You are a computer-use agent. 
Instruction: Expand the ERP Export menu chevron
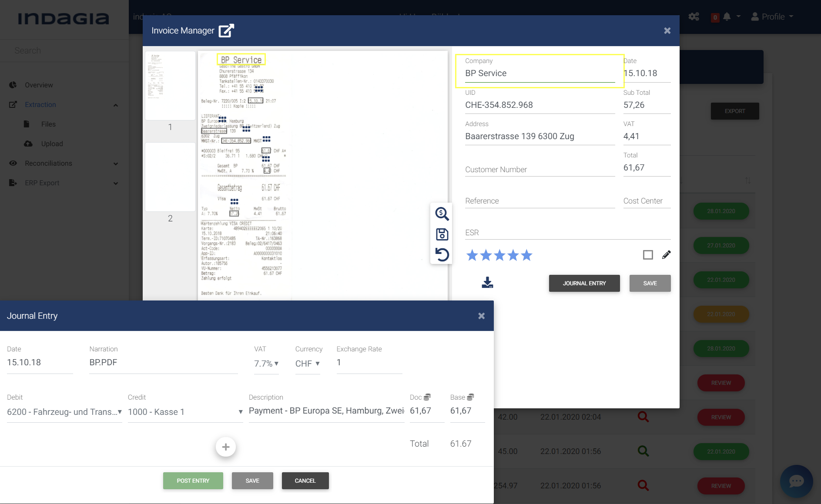(116, 183)
